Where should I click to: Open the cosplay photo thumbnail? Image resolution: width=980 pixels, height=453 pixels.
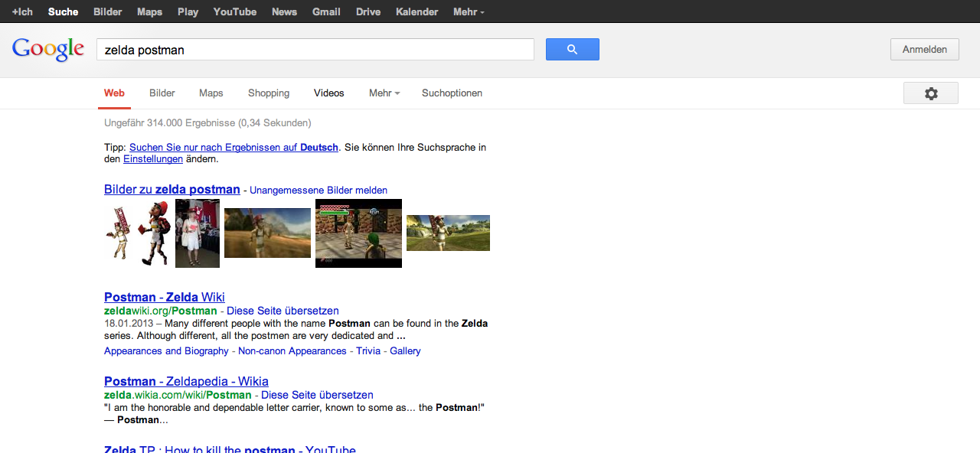198,233
